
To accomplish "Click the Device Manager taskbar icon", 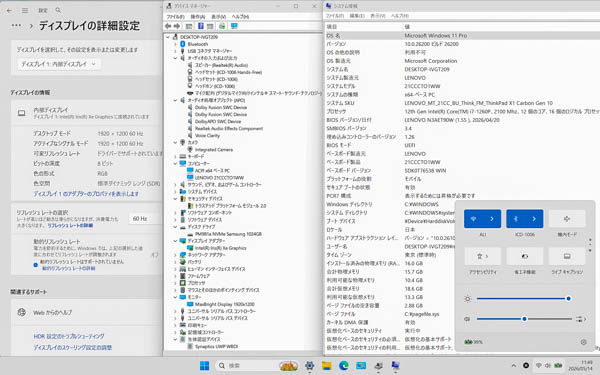I will click(x=378, y=366).
